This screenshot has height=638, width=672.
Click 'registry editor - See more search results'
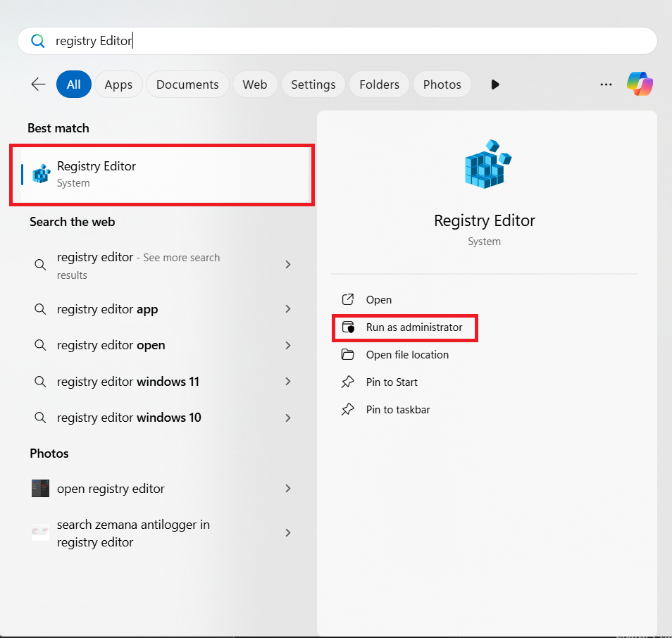(x=139, y=265)
